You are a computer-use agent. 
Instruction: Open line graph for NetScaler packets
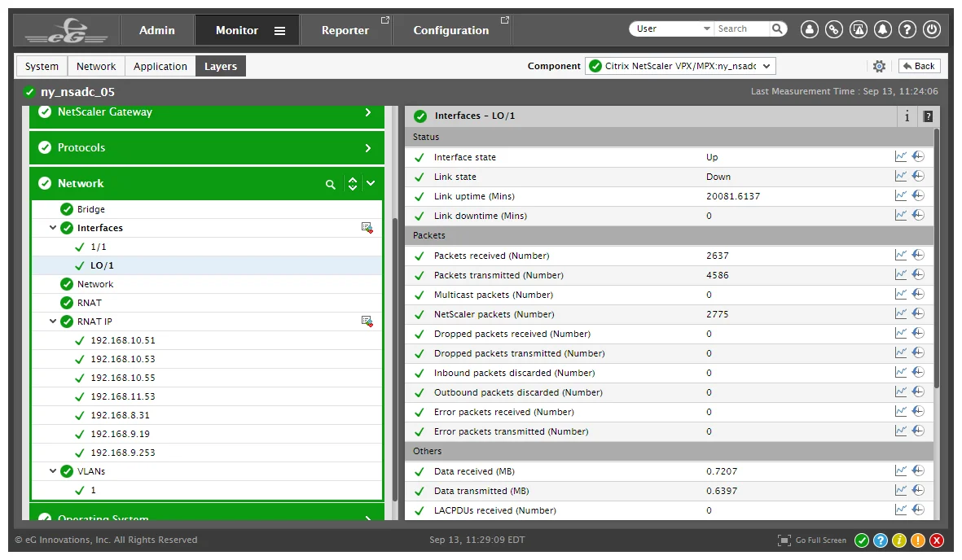(x=901, y=313)
